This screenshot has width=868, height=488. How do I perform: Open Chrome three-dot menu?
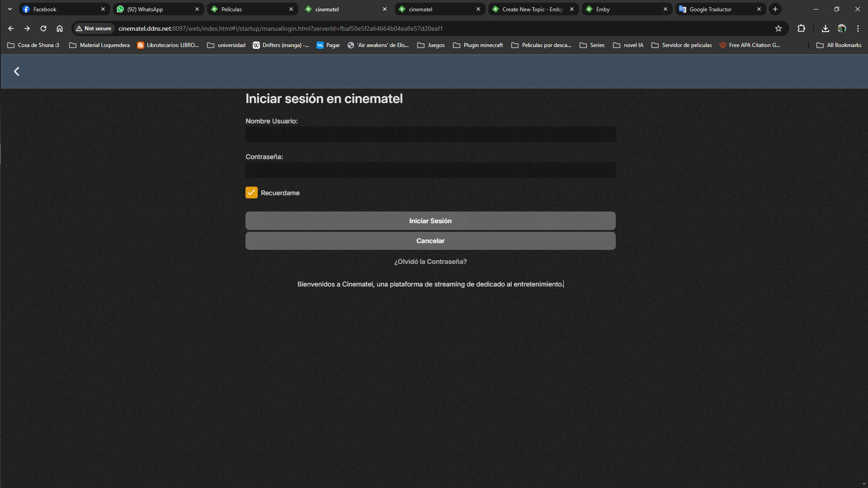(858, 28)
